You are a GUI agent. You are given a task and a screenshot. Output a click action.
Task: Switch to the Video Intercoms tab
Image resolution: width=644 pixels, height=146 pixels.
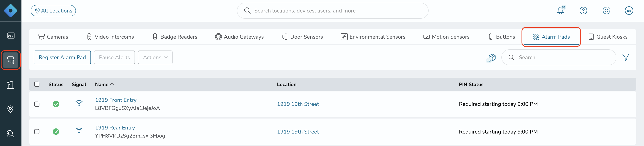(110, 37)
